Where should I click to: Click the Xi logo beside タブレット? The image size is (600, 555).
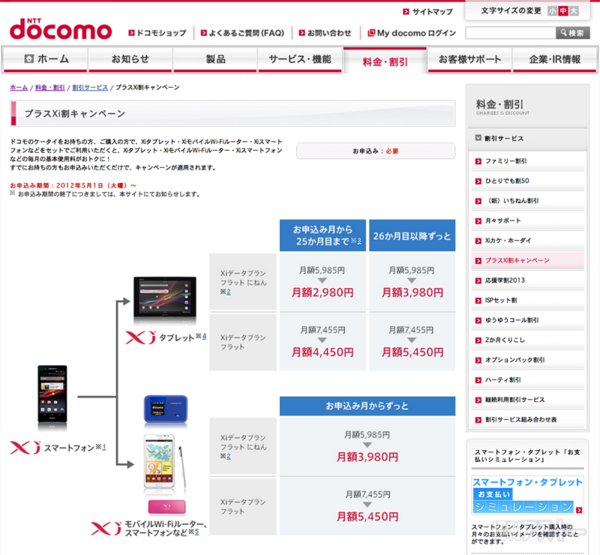(141, 338)
